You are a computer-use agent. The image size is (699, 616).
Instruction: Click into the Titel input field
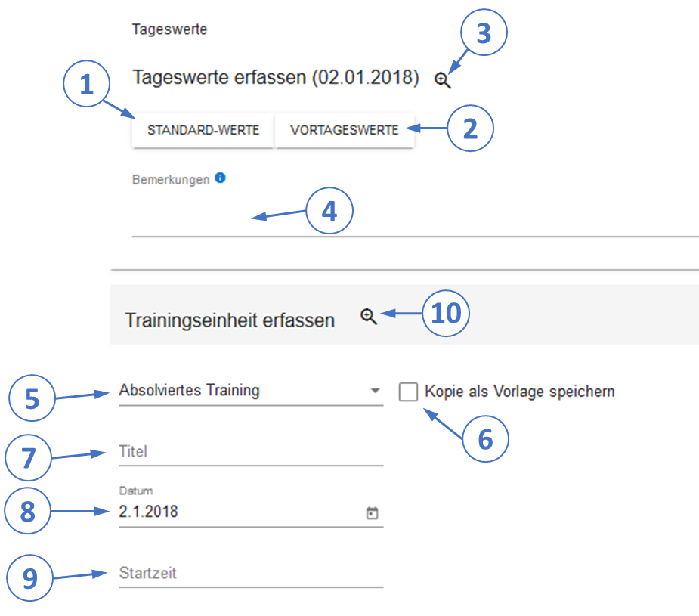tap(250, 452)
